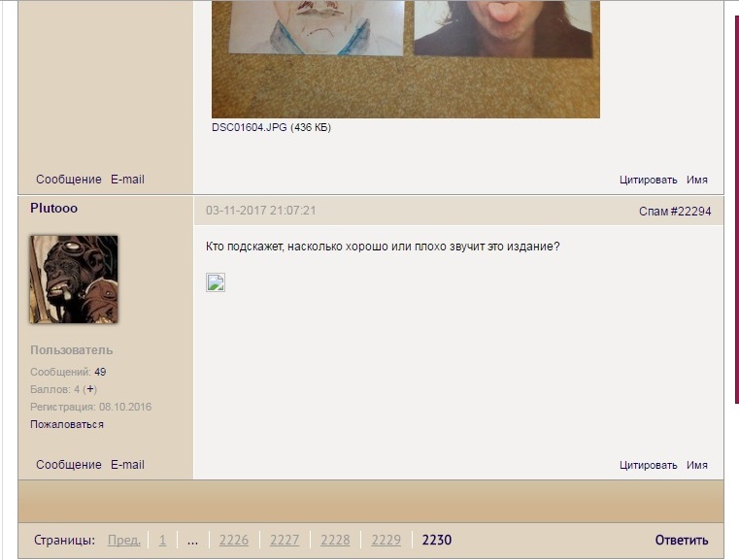Viewport: 739px width, 560px height.
Task: Click Имя on Plutooo's post
Action: (697, 466)
